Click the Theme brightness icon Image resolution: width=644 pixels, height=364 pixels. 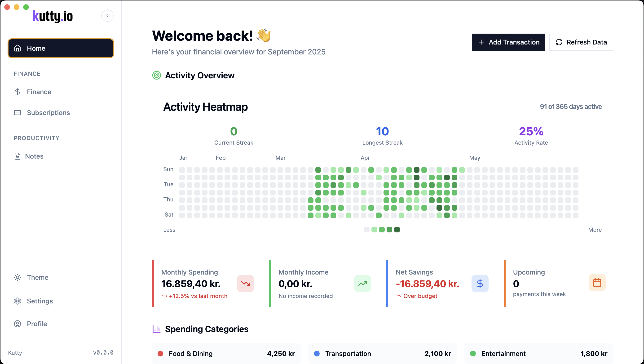pyautogui.click(x=17, y=277)
